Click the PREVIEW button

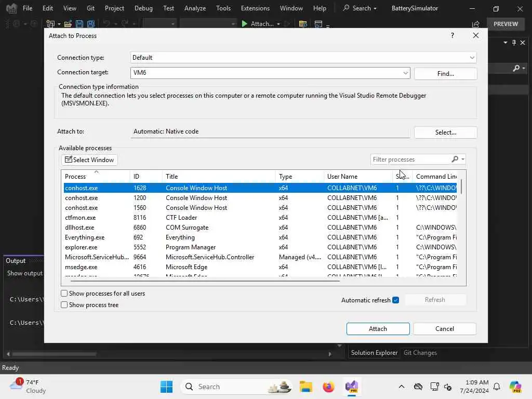[506, 24]
